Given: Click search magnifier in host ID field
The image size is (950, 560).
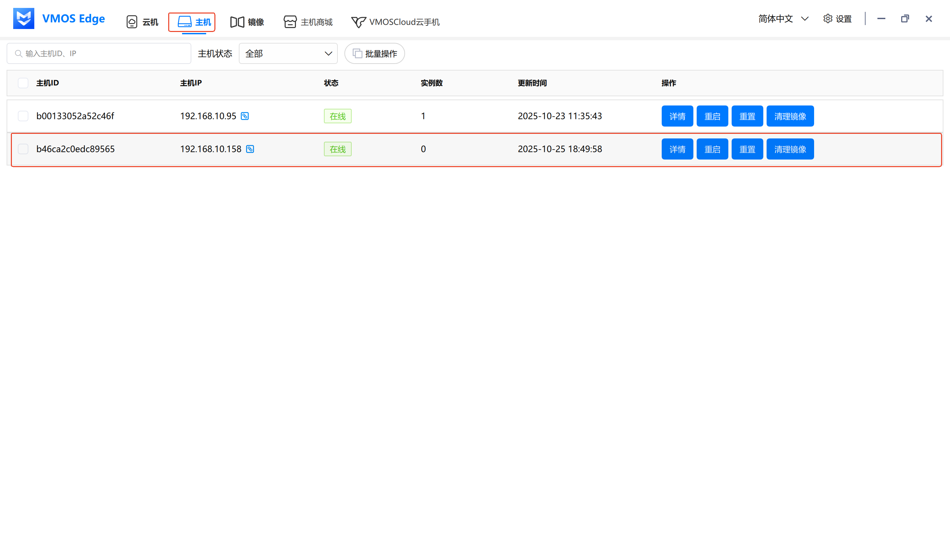Looking at the screenshot, I should point(18,54).
